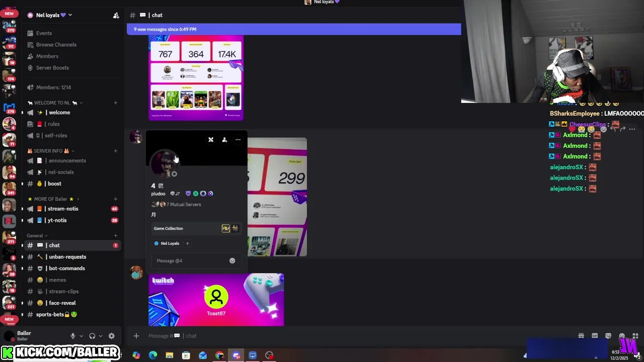The width and height of the screenshot is (644, 362).
Task: Open the Nel loyals server dropdown menu
Action: pyautogui.click(x=50, y=15)
